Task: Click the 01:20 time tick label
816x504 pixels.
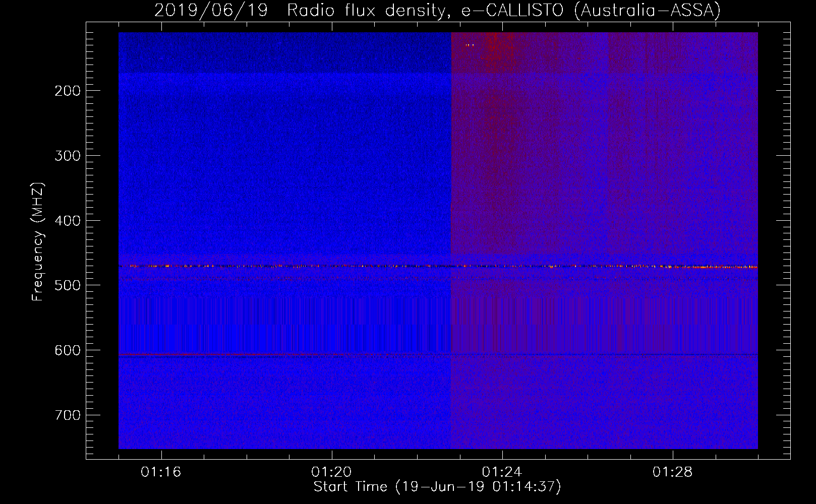Action: pyautogui.click(x=331, y=472)
